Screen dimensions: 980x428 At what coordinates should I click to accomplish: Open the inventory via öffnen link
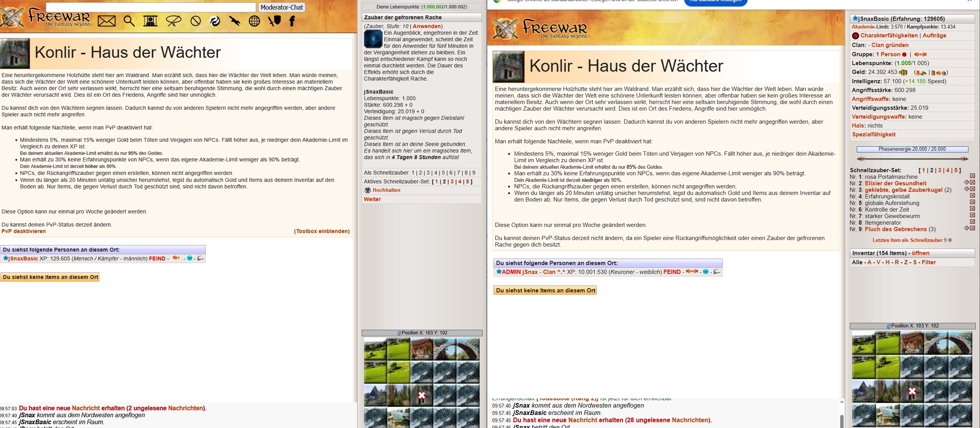920,253
